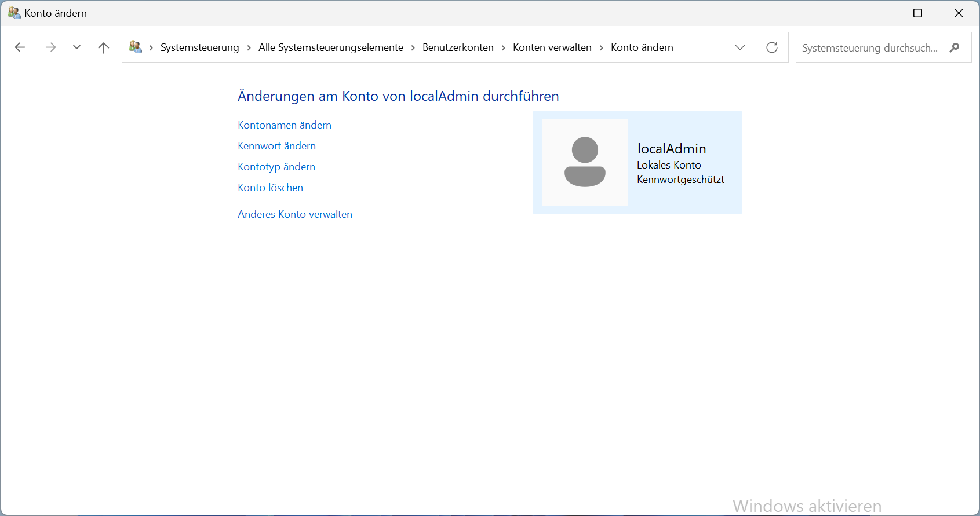Click the forward navigation arrow
This screenshot has width=980, height=516.
[x=50, y=47]
